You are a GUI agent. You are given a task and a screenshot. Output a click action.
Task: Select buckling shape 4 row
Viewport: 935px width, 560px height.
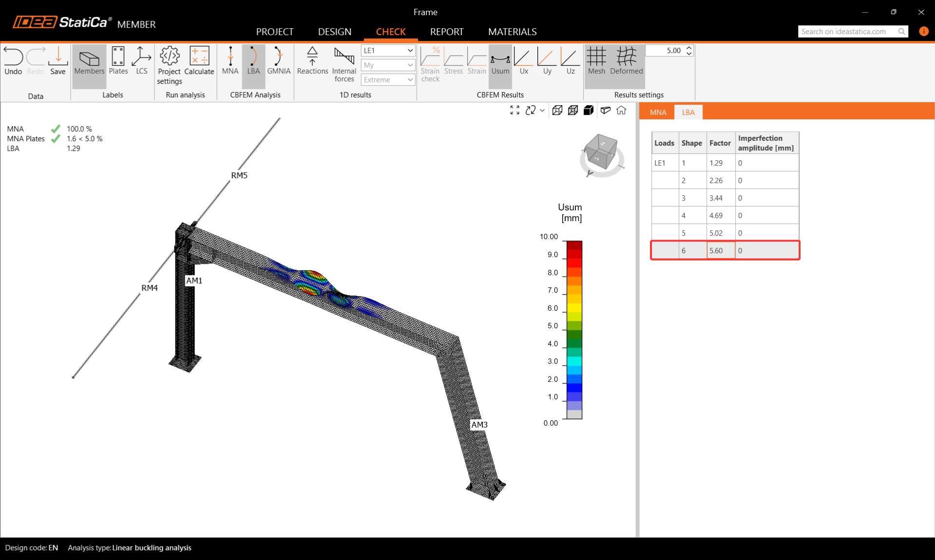pos(725,216)
